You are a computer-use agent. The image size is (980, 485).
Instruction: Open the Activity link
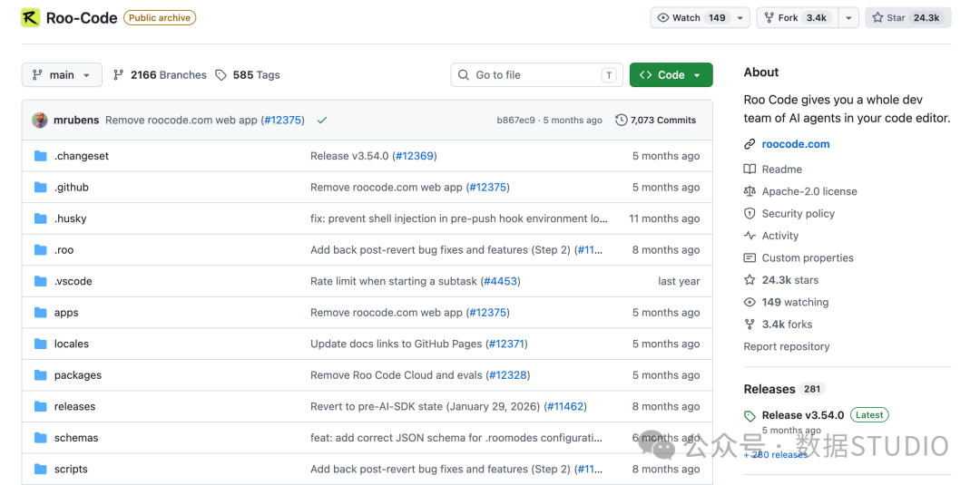[x=780, y=236]
